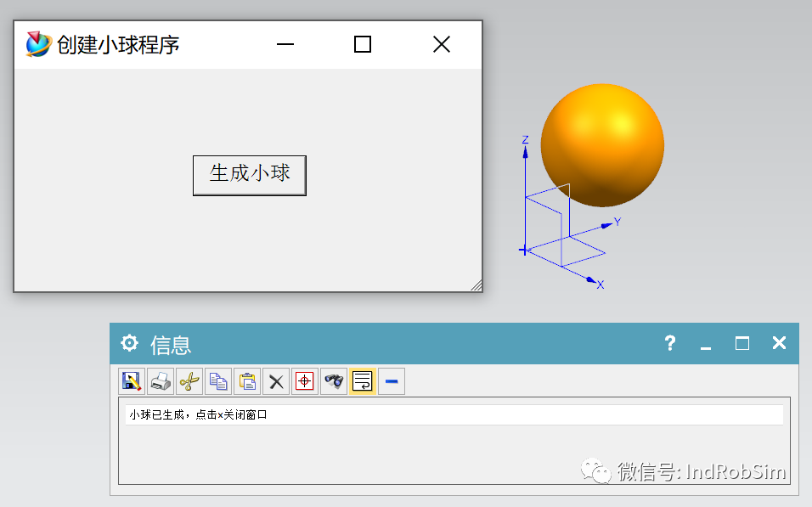The height and width of the screenshot is (507, 812).
Task: Click the minus toolbar icon
Action: (391, 381)
